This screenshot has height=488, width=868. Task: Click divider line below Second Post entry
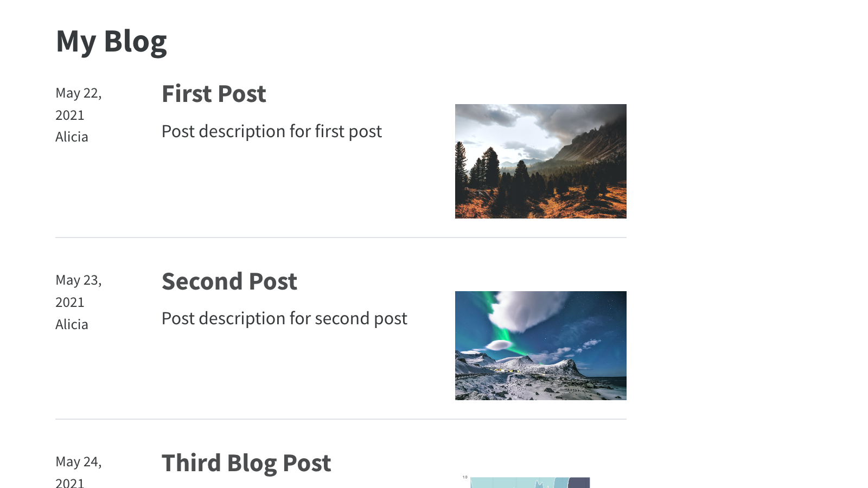pos(341,419)
